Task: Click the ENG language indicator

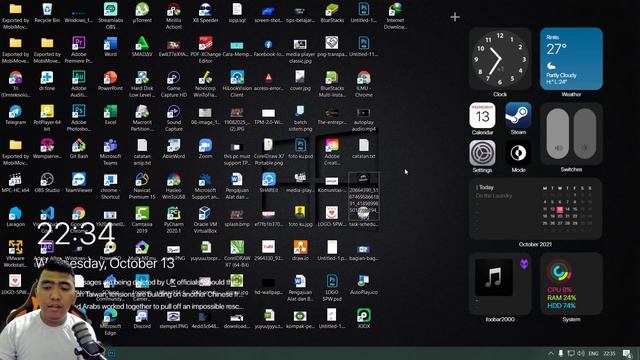Action: coord(593,353)
